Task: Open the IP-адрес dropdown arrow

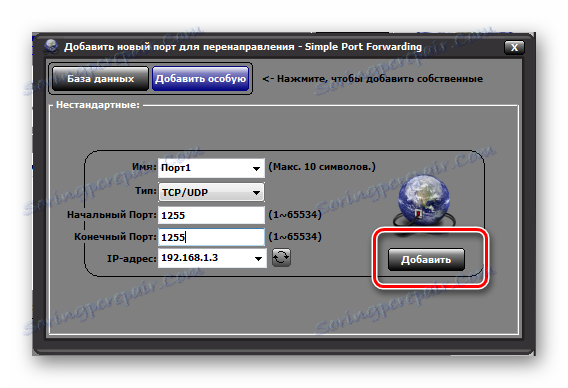Action: [258, 259]
